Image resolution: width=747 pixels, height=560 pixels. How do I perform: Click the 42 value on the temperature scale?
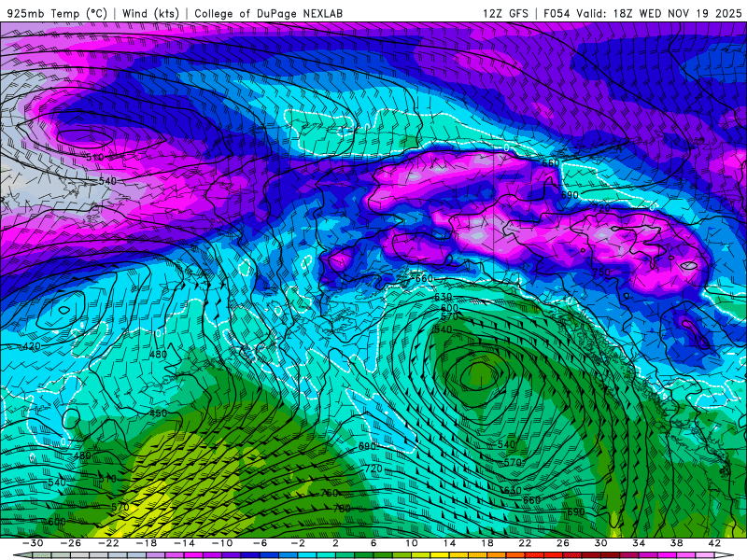click(x=714, y=543)
